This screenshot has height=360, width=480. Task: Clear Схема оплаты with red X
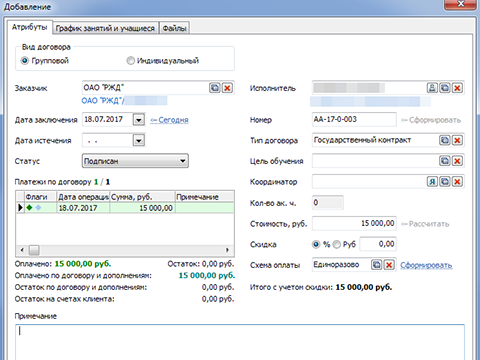389,265
